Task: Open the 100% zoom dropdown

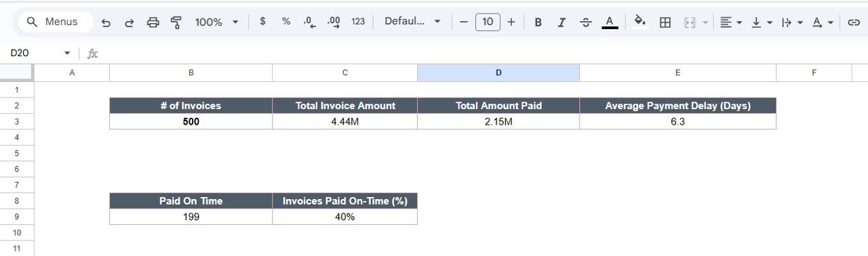Action: pos(216,22)
